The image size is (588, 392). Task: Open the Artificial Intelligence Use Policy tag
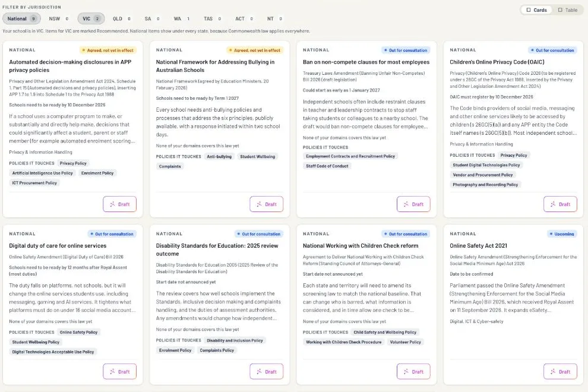[x=42, y=173]
